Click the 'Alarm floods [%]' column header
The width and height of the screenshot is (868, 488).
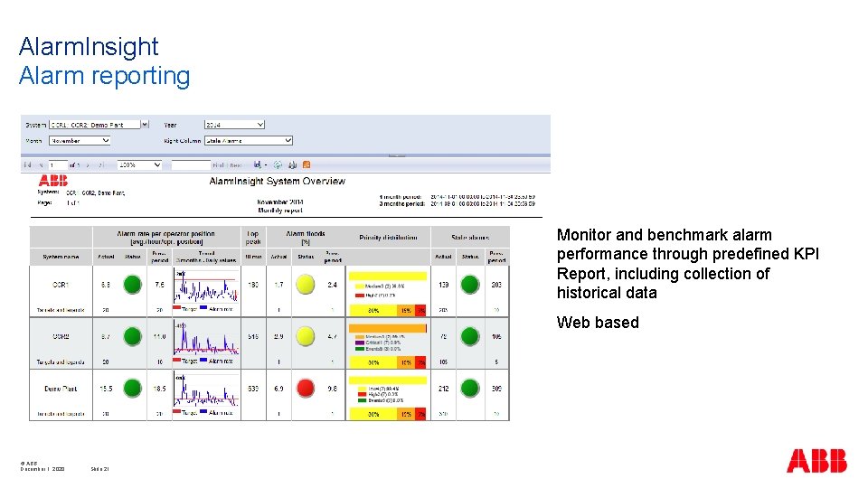coord(306,238)
